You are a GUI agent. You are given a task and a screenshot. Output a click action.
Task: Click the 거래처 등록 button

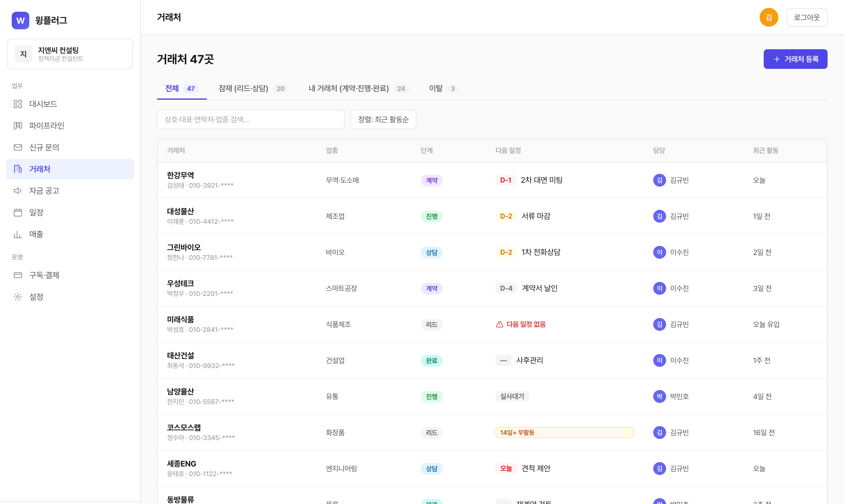click(795, 59)
